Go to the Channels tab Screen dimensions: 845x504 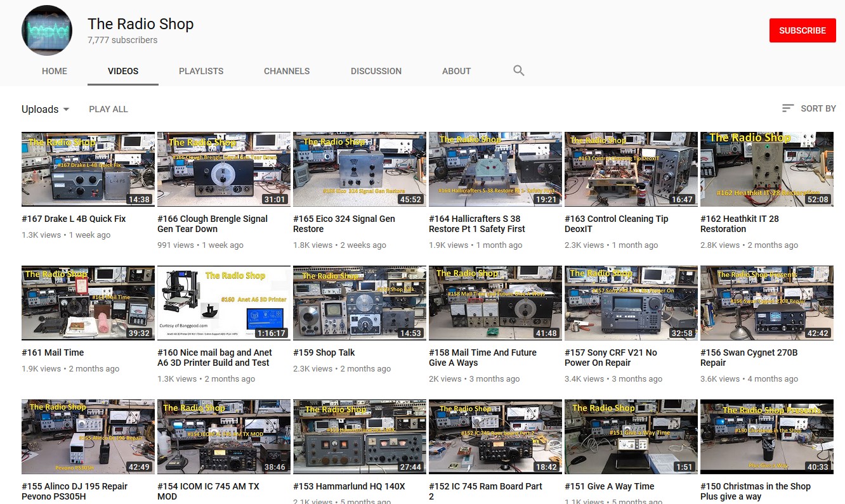(287, 71)
